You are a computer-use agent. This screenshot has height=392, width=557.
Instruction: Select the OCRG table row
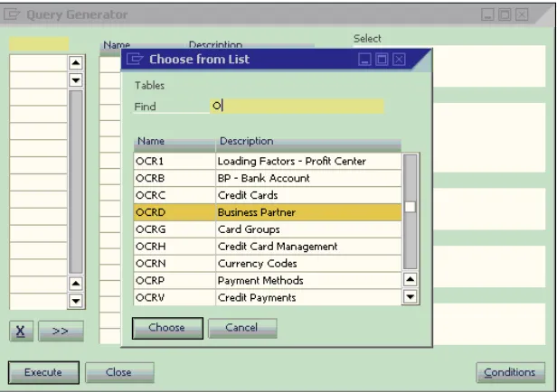[268, 229]
